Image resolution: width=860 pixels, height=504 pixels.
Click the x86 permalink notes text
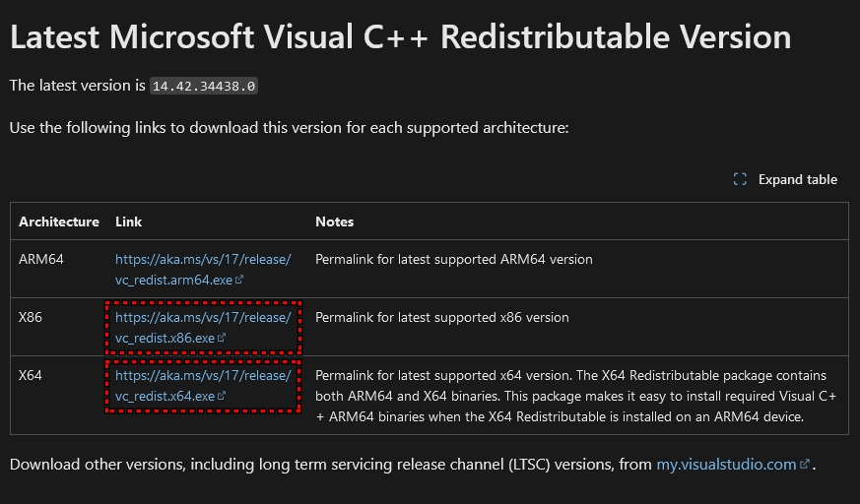click(x=441, y=318)
